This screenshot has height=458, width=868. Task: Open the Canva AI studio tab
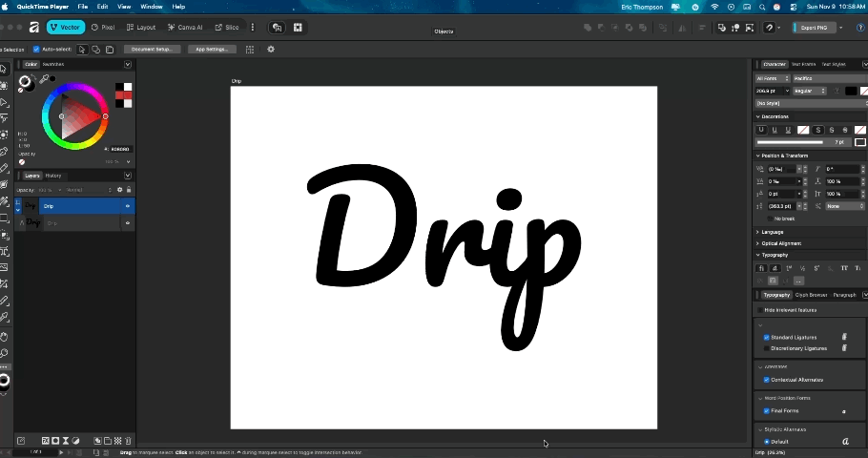185,27
